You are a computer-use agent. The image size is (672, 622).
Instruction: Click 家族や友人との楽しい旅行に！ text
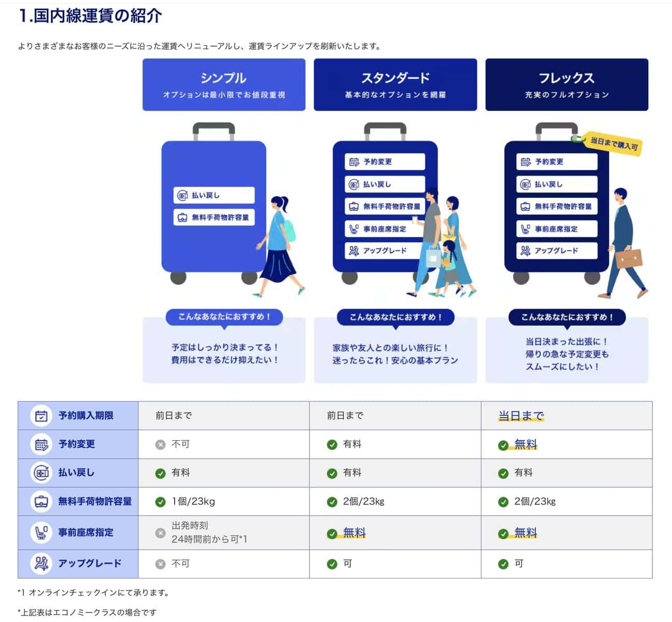391,348
